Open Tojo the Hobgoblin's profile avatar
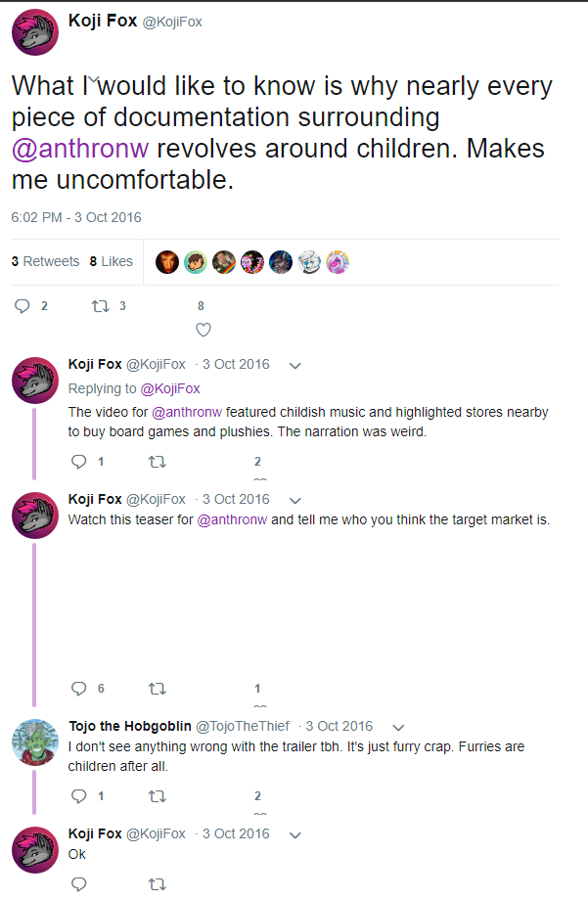The image size is (588, 899). 35,742
